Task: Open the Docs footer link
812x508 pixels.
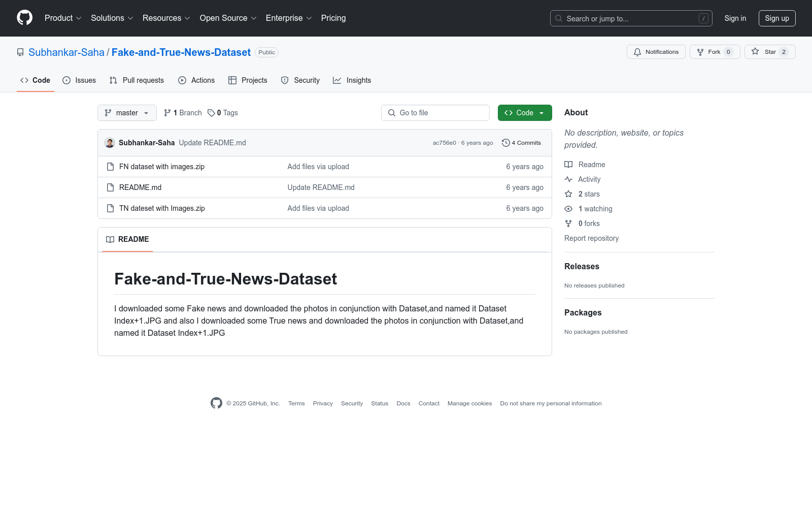Action: tap(403, 403)
